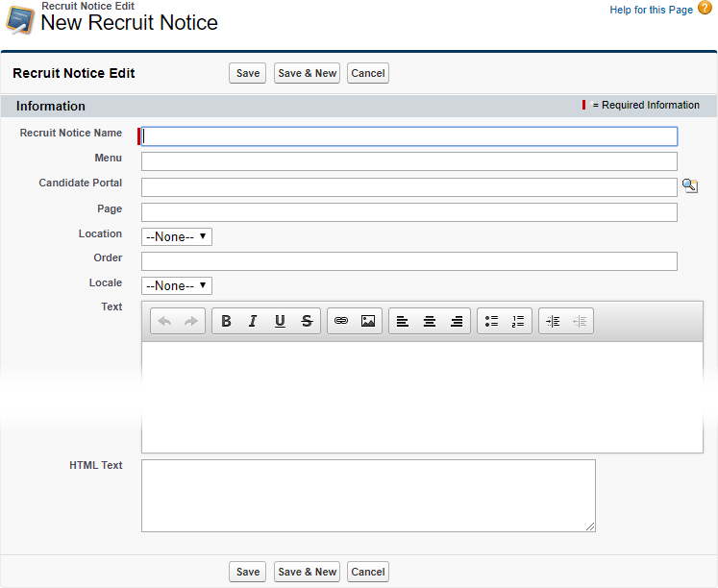Click the top Save & New button

point(307,73)
